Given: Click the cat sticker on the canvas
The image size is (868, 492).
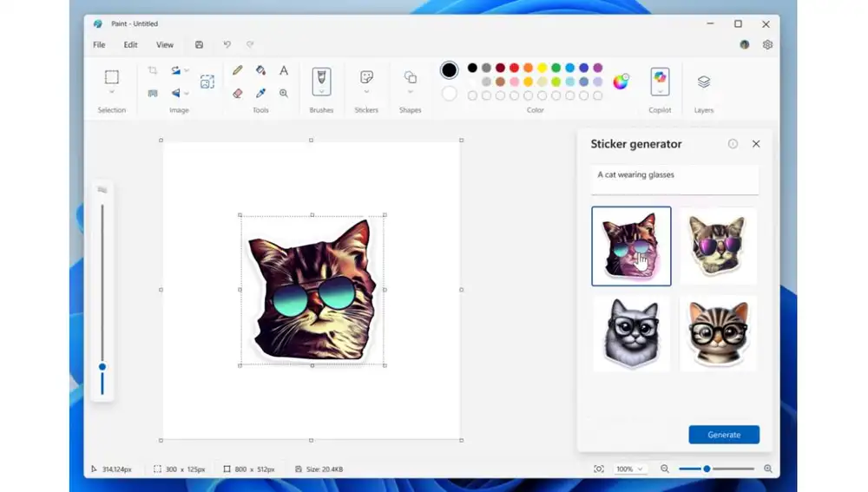Looking at the screenshot, I should (312, 290).
